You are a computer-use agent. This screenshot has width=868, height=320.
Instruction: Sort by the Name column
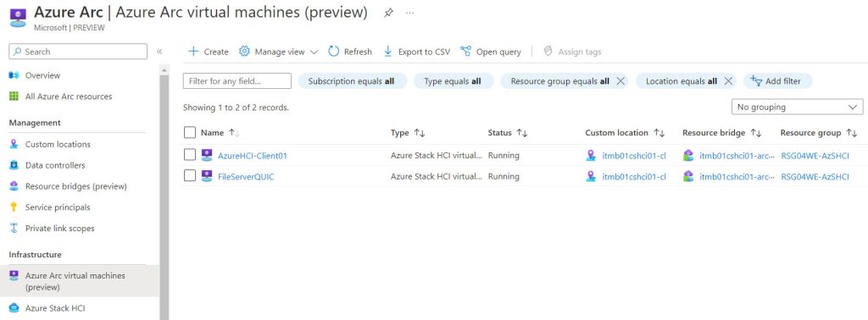(x=220, y=133)
